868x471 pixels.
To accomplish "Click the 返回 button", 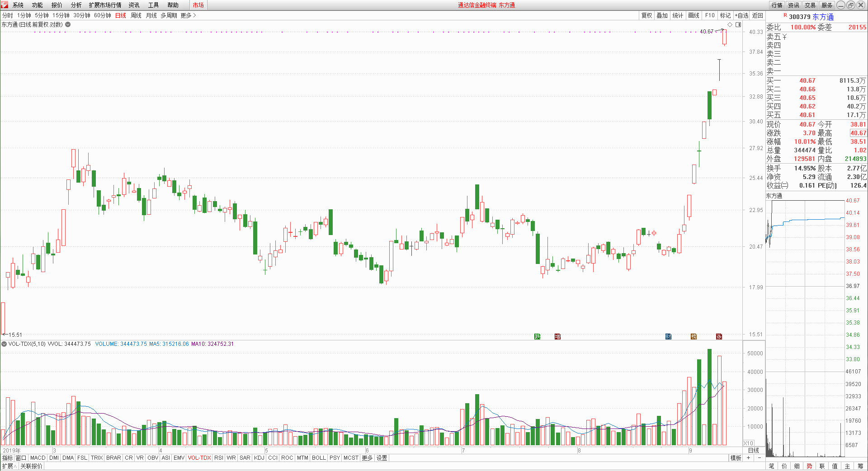I will (758, 15).
